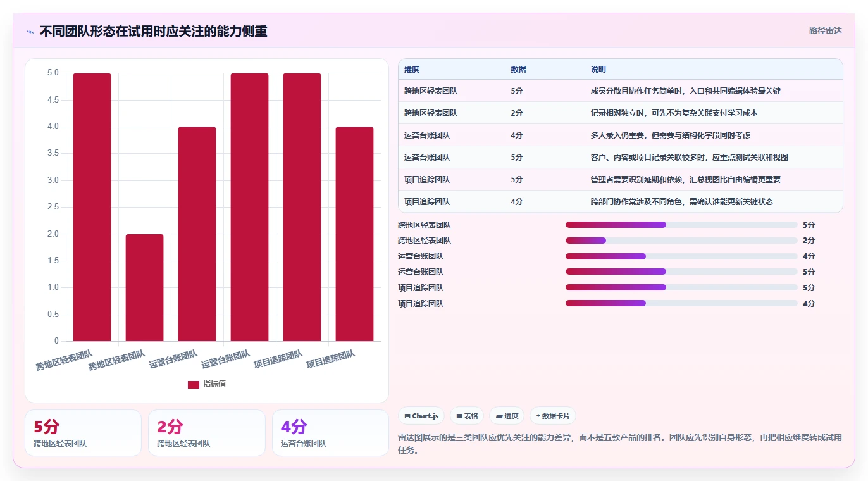868x481 pixels.
Task: Click the 项目追踪团队 progress bar scored 5分
Action: [681, 287]
